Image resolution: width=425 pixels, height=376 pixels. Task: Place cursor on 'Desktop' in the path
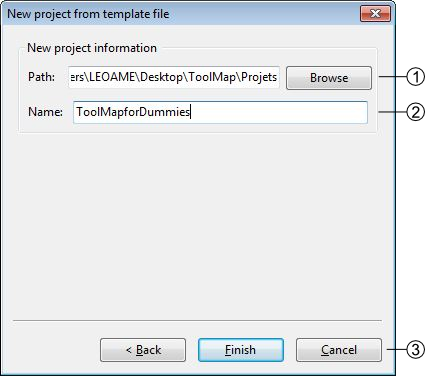tap(161, 77)
